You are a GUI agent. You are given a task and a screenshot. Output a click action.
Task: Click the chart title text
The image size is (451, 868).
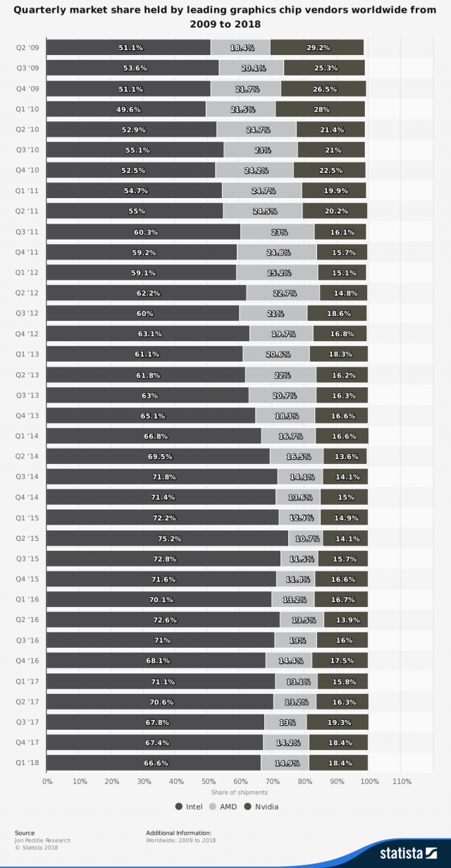pos(225,17)
